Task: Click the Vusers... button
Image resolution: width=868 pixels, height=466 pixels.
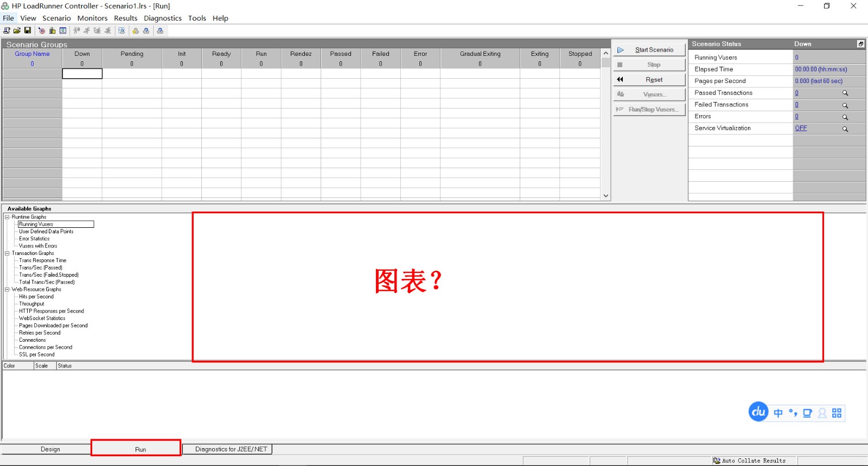Action: [x=649, y=94]
